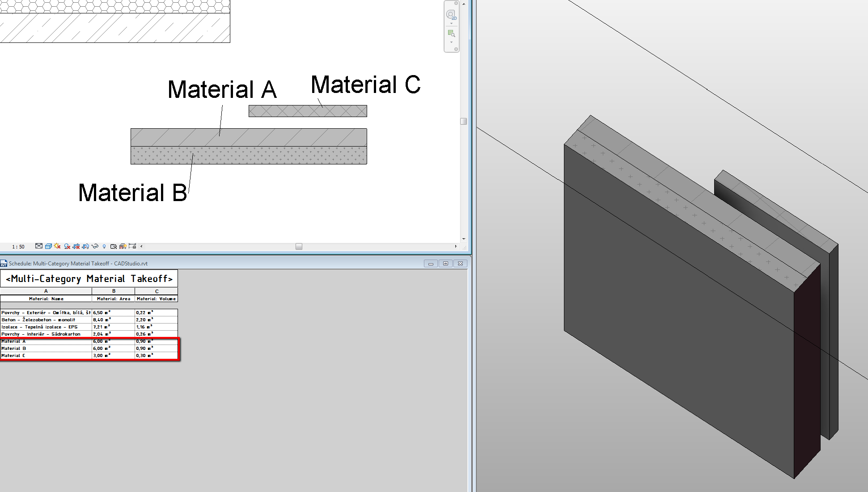Open Temporary View Properties icon

(x=113, y=246)
